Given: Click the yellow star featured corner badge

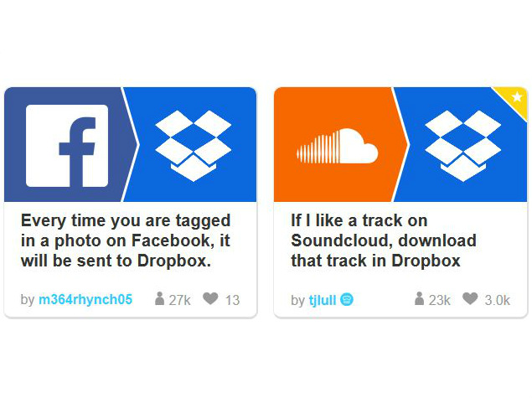Looking at the screenshot, I should (x=514, y=98).
